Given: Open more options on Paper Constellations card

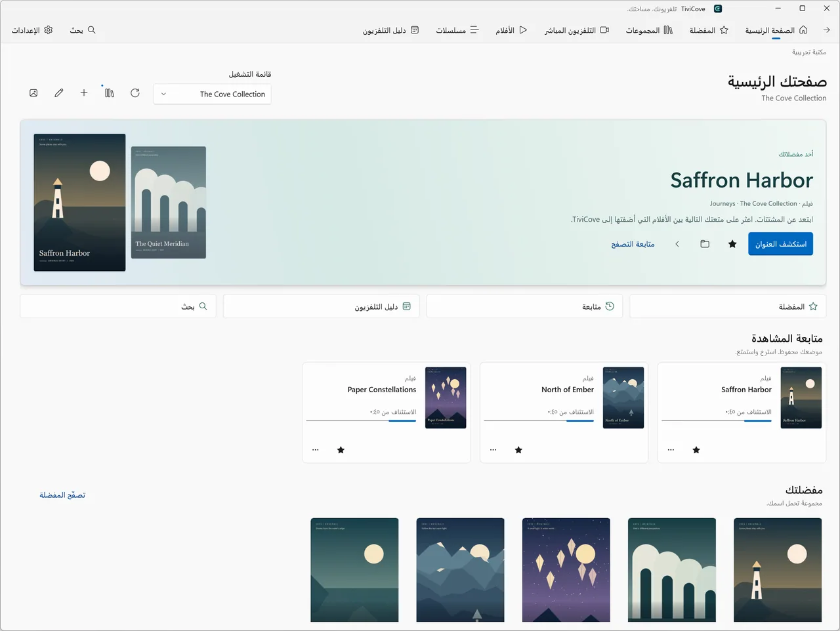Looking at the screenshot, I should (x=316, y=450).
